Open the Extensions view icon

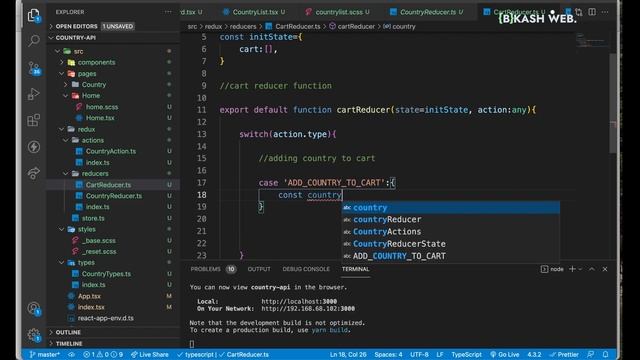coord(34,120)
